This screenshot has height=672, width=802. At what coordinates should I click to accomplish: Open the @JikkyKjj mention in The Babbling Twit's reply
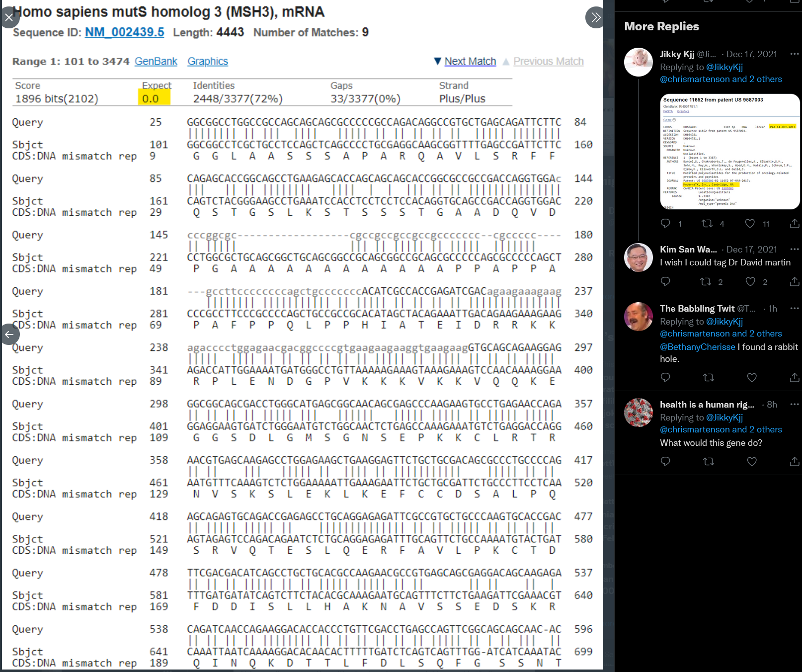coord(724,322)
